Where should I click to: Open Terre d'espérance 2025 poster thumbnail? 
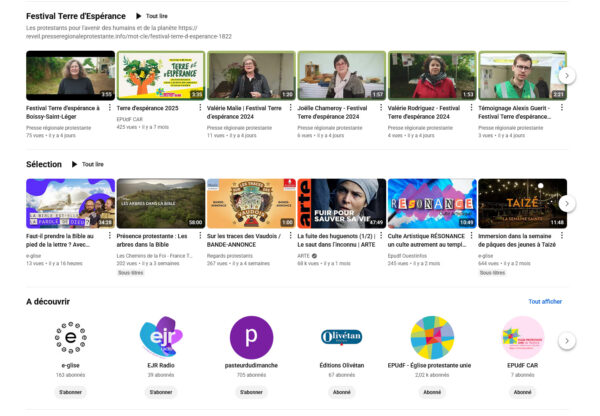tap(161, 75)
